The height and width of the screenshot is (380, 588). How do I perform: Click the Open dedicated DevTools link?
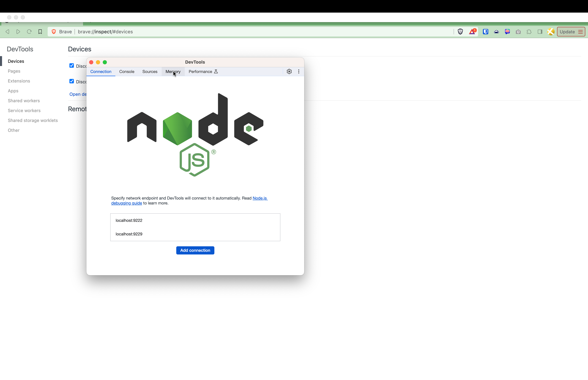[x=78, y=94]
